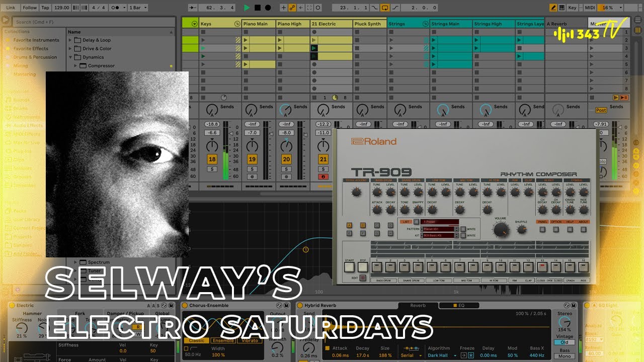Toggle the Link button
The image size is (644, 362).
click(x=11, y=8)
